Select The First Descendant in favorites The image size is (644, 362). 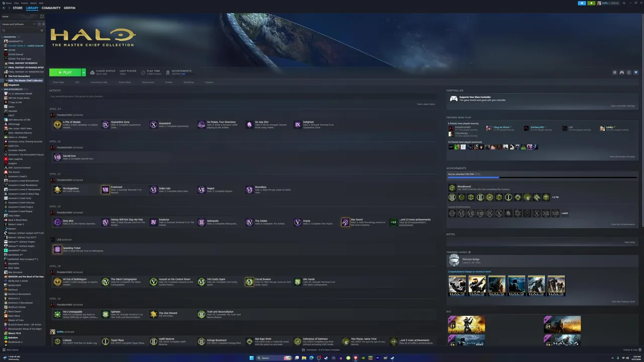pyautogui.click(x=18, y=76)
